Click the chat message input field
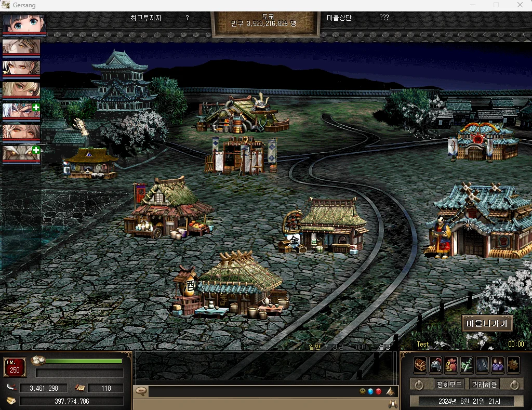This screenshot has width=532, height=410. click(x=253, y=391)
